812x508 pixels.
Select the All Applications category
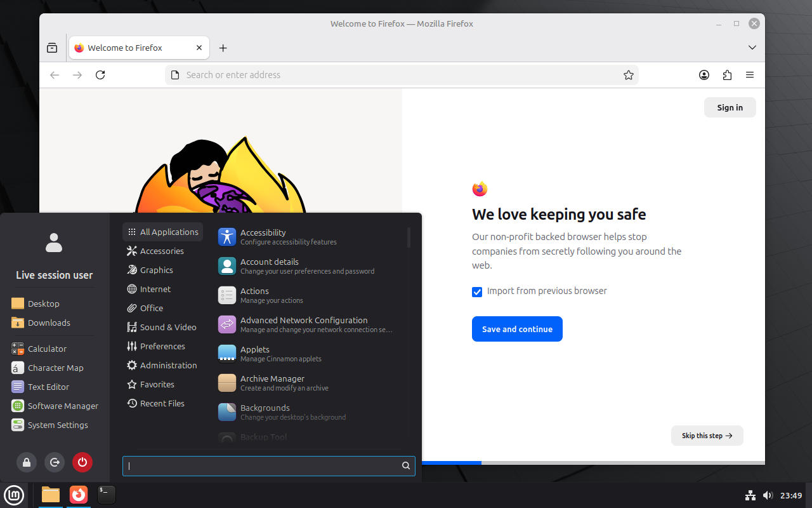click(162, 232)
